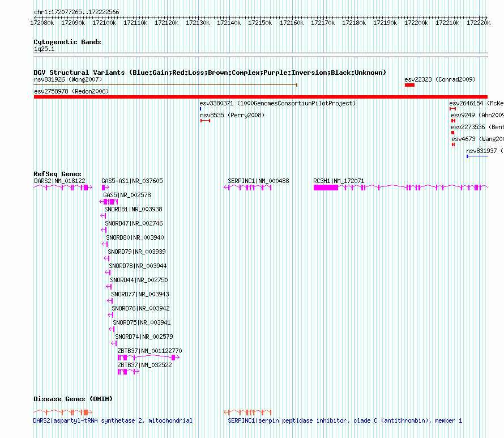Click the esv22323 (Conrad2009) label text
The image size is (504, 438).
(440, 79)
